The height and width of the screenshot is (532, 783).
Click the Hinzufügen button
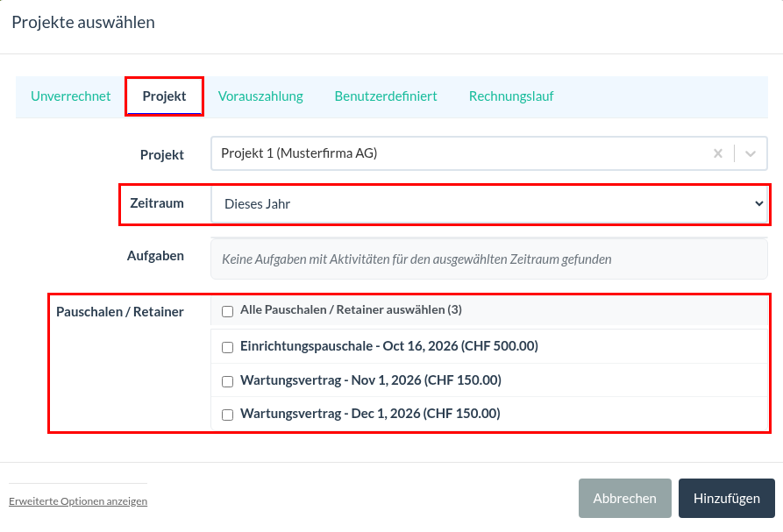point(727,498)
